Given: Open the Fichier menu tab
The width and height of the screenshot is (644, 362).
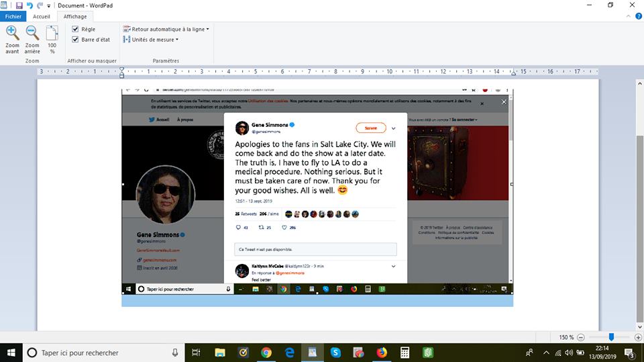Looking at the screenshot, I should point(13,16).
